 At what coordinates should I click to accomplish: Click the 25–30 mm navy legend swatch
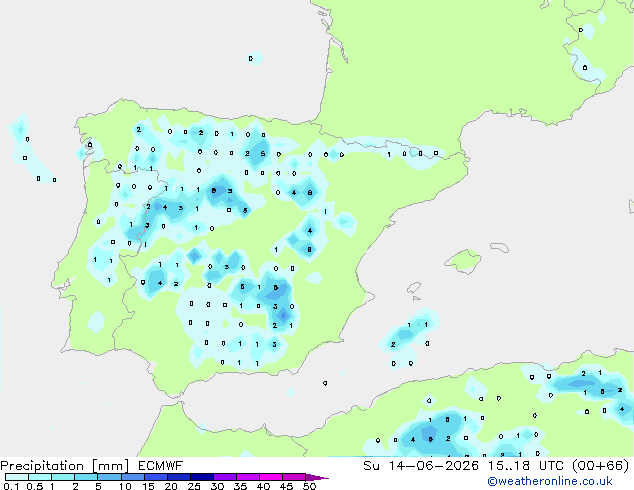201,477
